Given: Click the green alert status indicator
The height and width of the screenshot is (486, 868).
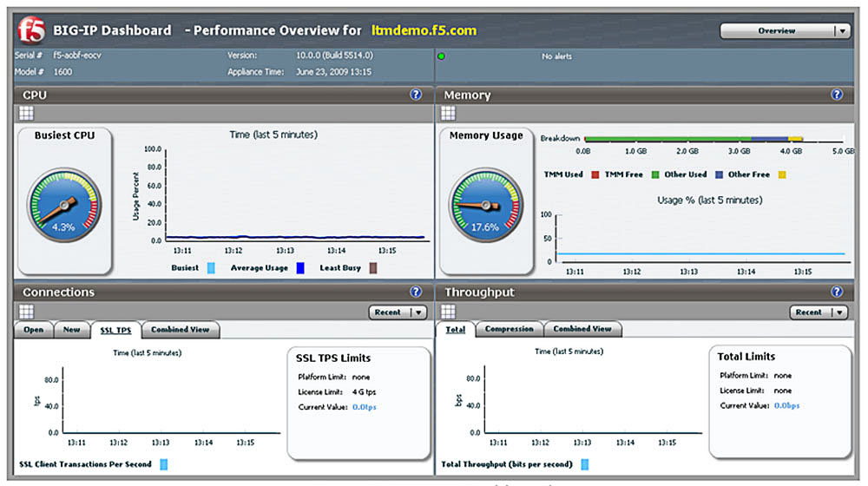Looking at the screenshot, I should 441,56.
